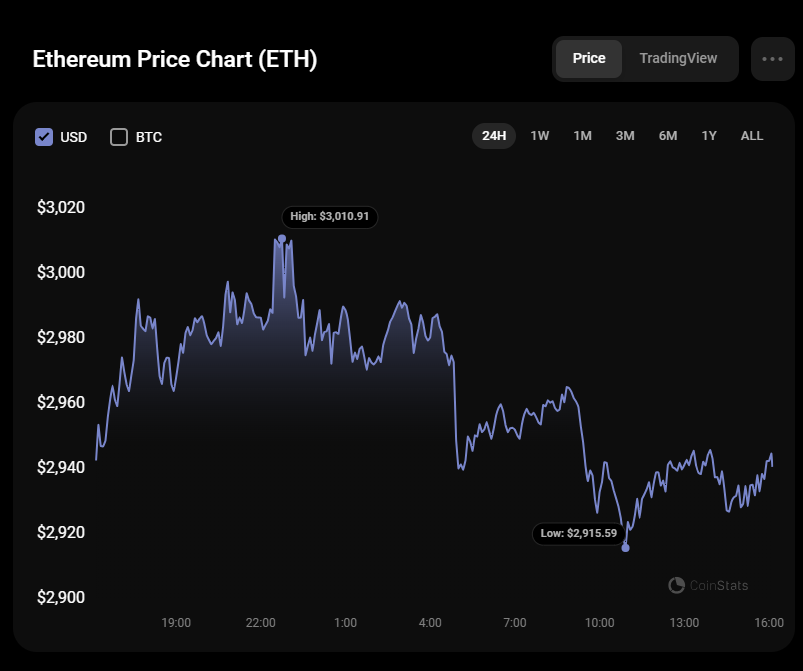Select the 1Y time range
Viewport: 803px width, 671px height.
coord(709,136)
